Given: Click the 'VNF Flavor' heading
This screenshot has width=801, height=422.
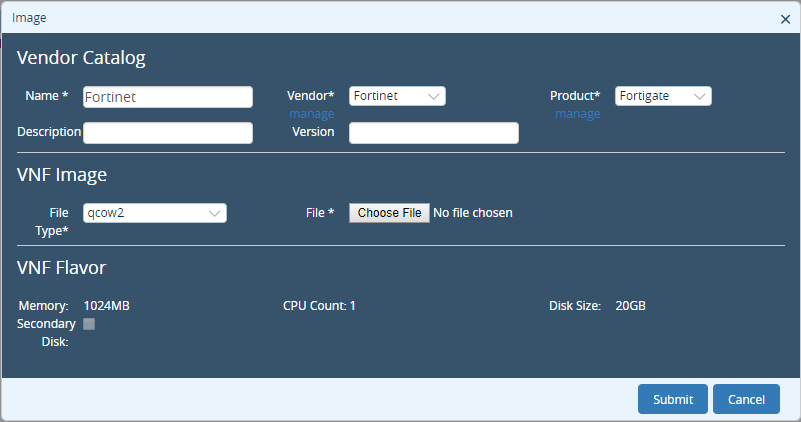Looking at the screenshot, I should coord(61,268).
